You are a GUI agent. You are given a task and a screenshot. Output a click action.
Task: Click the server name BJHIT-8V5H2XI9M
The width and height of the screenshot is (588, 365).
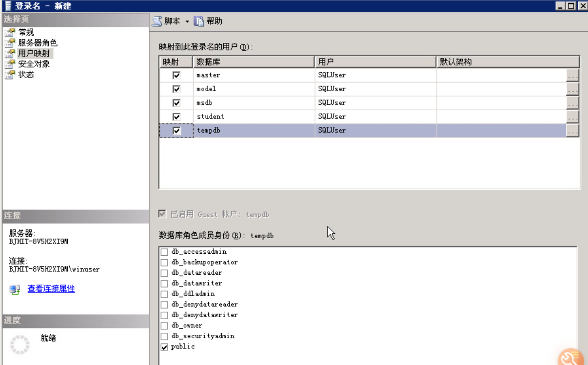(39, 242)
